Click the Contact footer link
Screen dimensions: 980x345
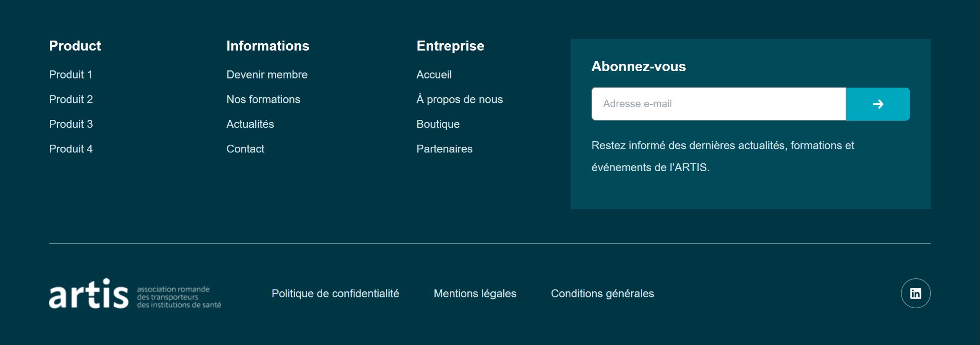pyautogui.click(x=245, y=149)
